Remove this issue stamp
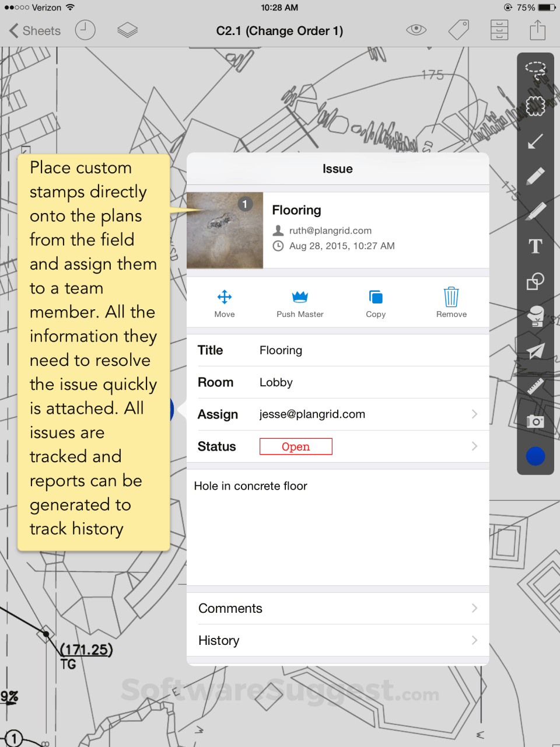This screenshot has width=560, height=747. pyautogui.click(x=451, y=302)
